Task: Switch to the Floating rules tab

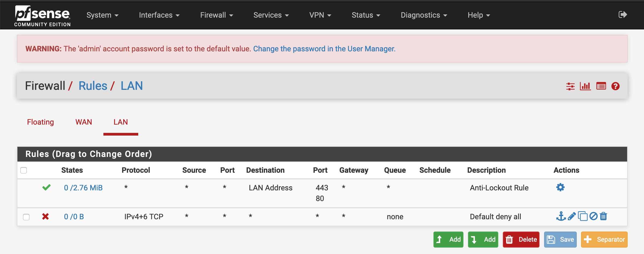Action: [x=40, y=122]
